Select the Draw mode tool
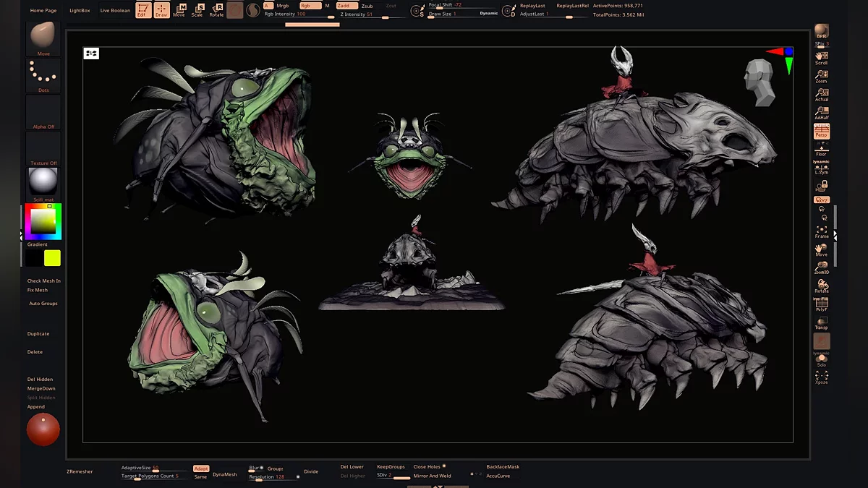The height and width of the screenshot is (488, 868). [161, 10]
